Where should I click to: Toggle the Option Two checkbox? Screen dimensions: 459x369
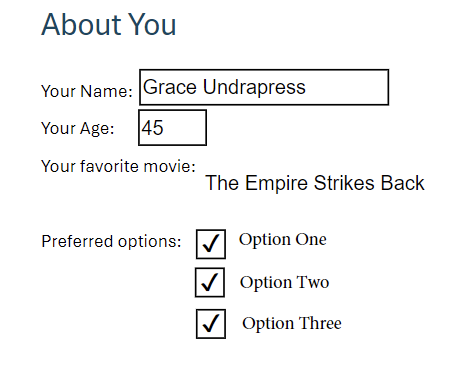click(x=210, y=282)
